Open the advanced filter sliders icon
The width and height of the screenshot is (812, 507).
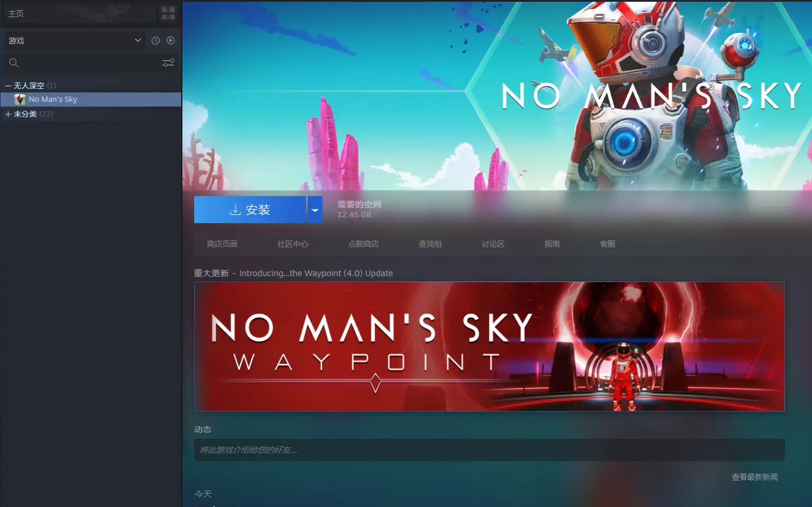tap(168, 63)
